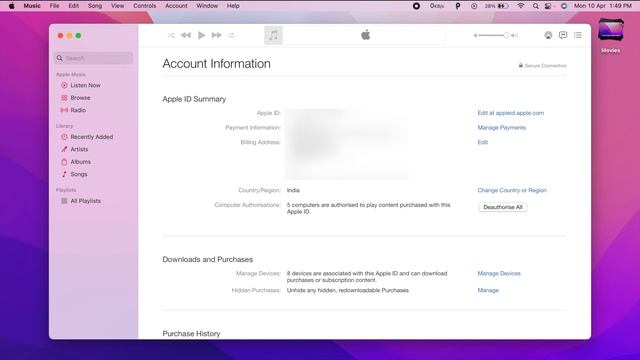Image resolution: width=640 pixels, height=360 pixels.
Task: Open the Manage Devices link
Action: tap(499, 273)
